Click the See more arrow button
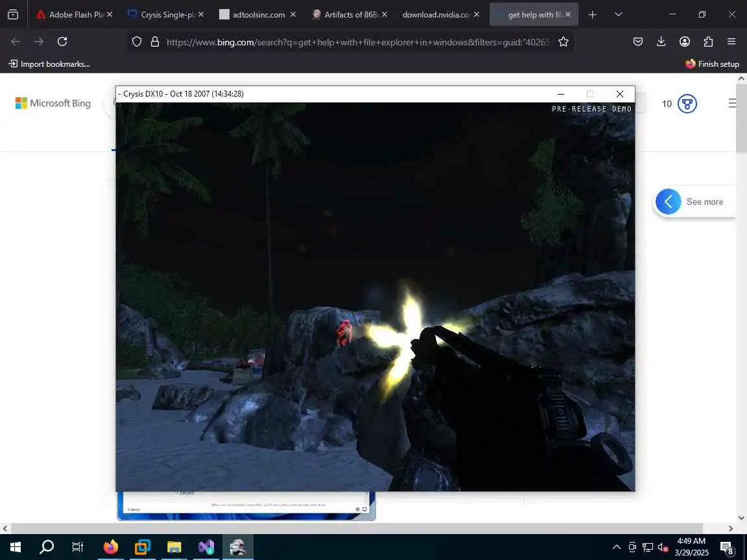Viewport: 747px width, 560px height. pos(669,202)
